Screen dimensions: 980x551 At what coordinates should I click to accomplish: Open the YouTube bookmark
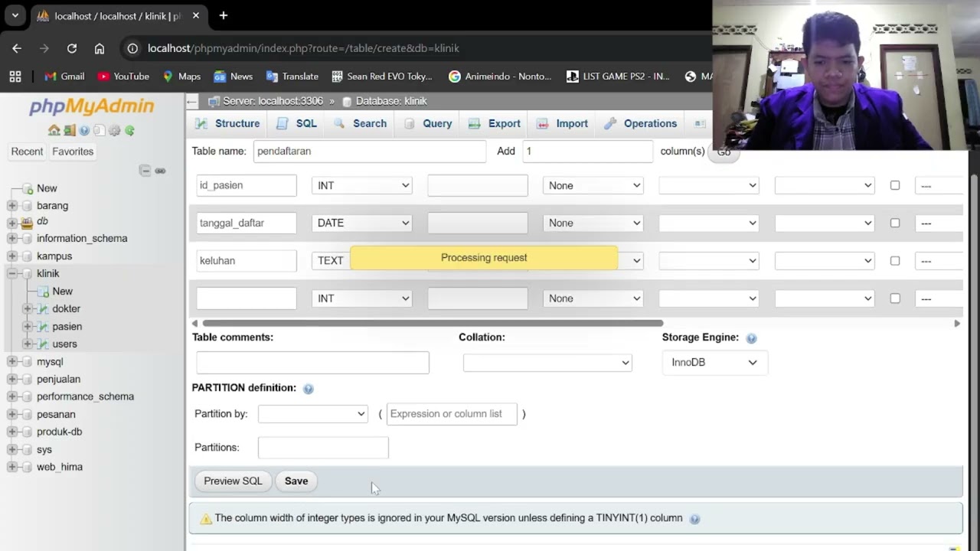pos(123,76)
